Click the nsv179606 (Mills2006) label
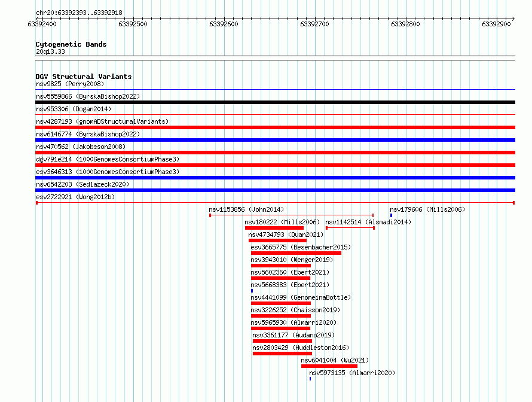The image size is (532, 402). tap(427, 209)
